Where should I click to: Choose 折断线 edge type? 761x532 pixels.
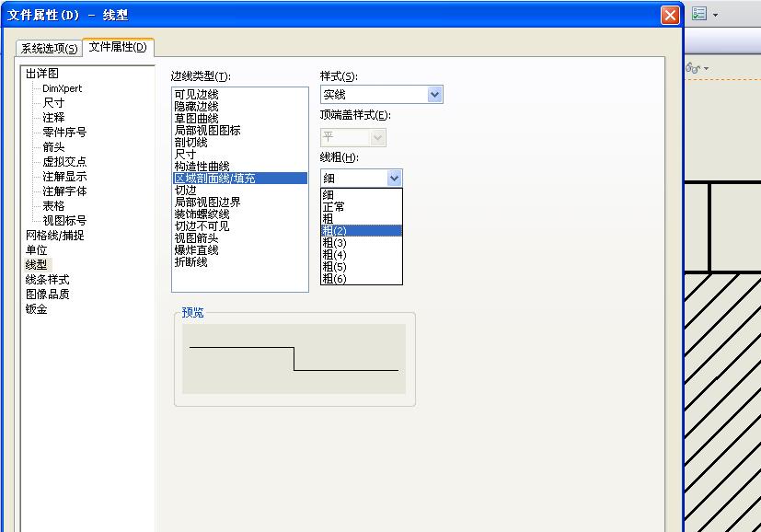240,262
